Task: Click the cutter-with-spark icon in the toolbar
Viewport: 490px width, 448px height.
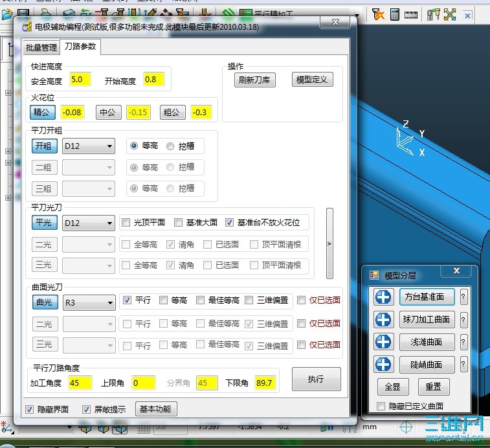Action: [378, 14]
